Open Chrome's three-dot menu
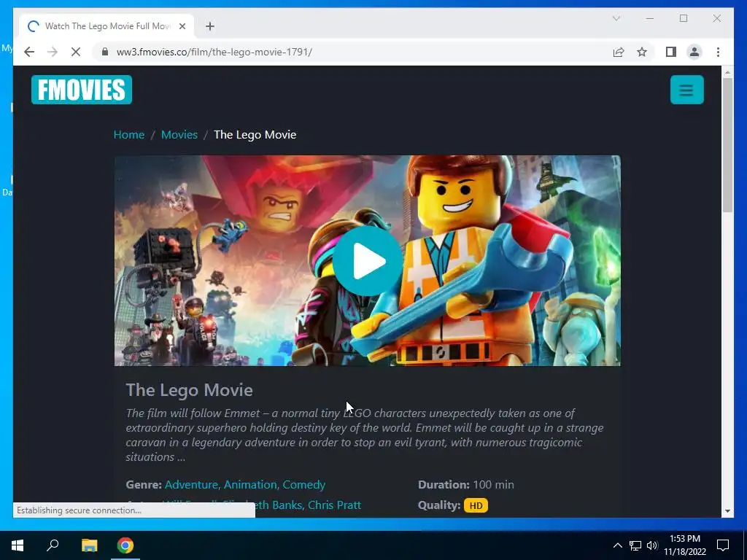The width and height of the screenshot is (747, 560). click(718, 52)
